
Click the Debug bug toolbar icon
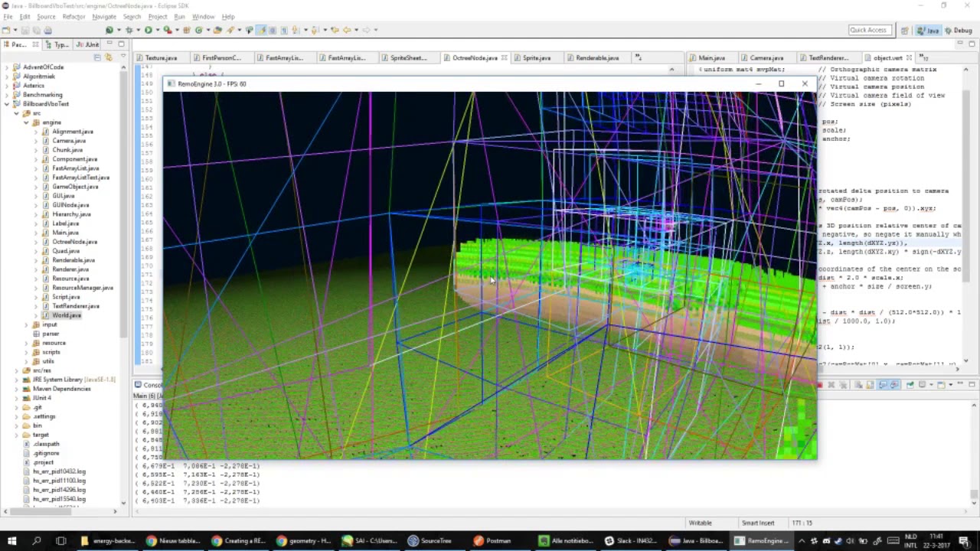pos(129,30)
